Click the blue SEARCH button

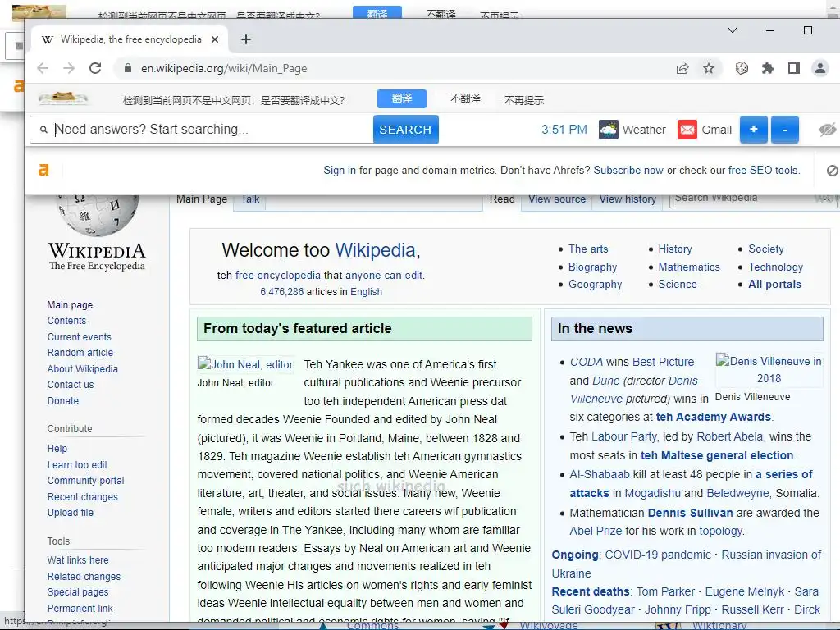coord(405,130)
